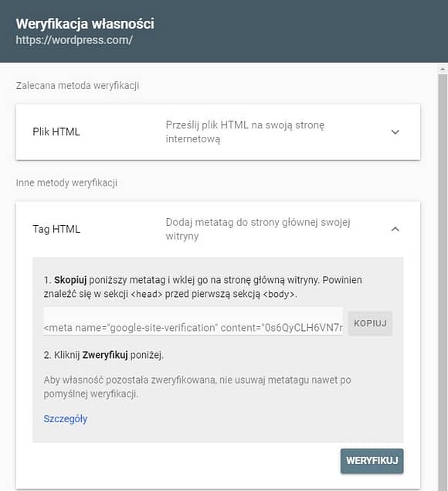This screenshot has height=491, width=448.
Task: Click the https://wordpress.com/ property URL
Action: (x=74, y=40)
